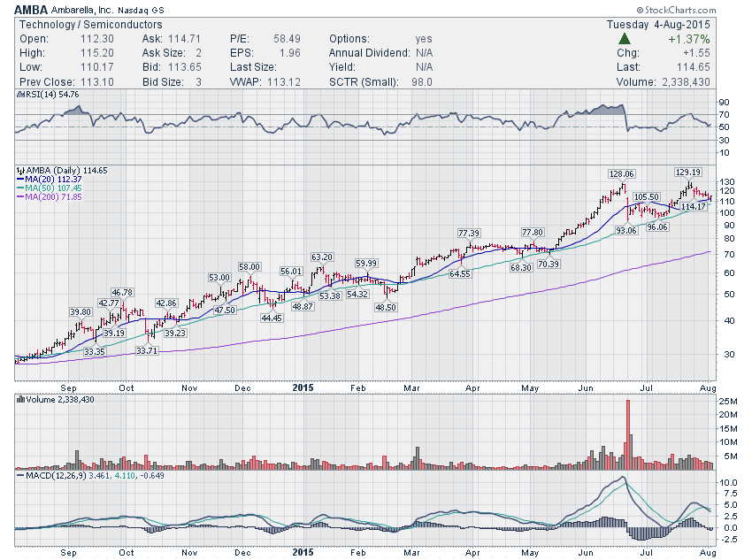Click the 63.20 high price label

point(321,257)
